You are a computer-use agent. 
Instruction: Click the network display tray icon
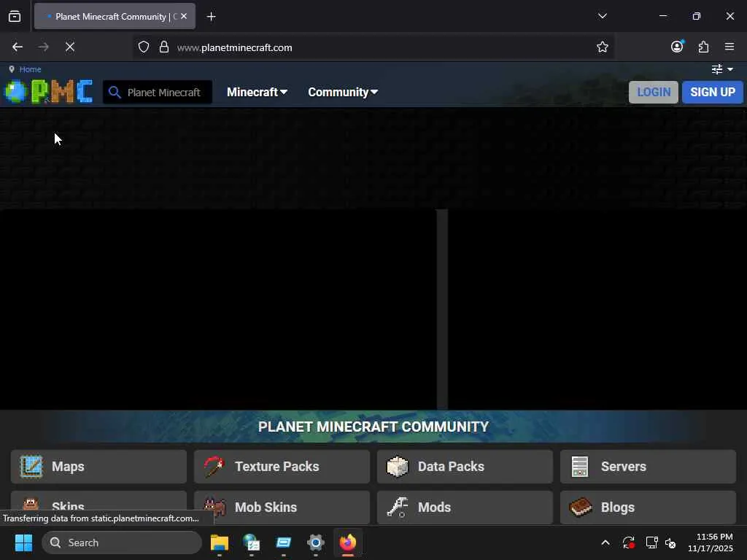[x=651, y=542]
